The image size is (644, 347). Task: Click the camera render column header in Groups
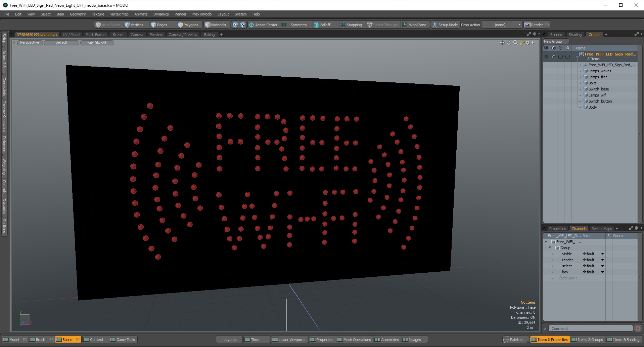(x=553, y=48)
